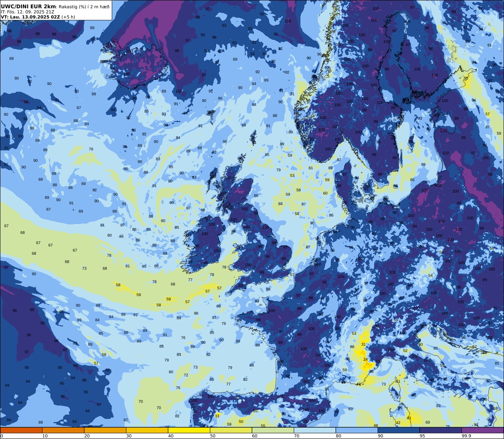The image size is (504, 439).
Task: Pick the light blue 70–80 legend segment
Action: 315,430
